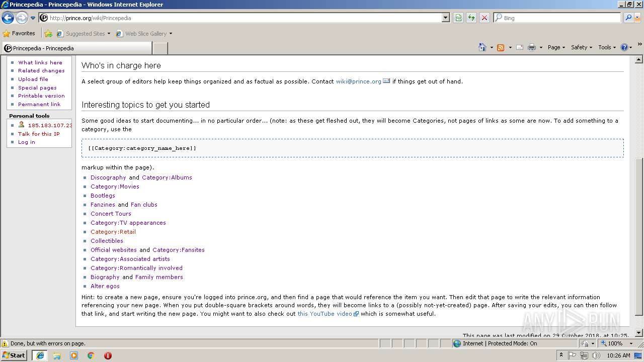644x362 pixels.
Task: Click the Stop loading red X icon
Action: point(485,18)
